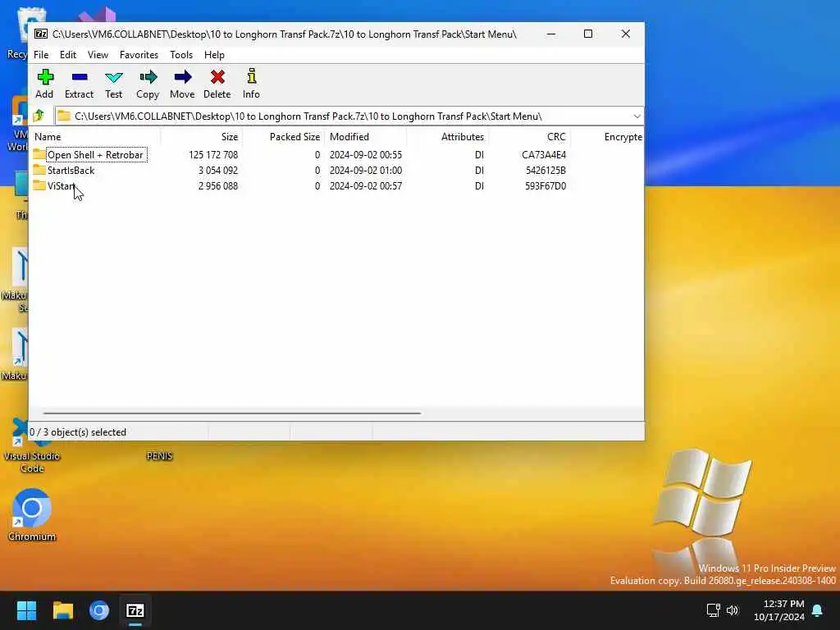Click the status text 0 / 3 object(s) selected
The height and width of the screenshot is (630, 840).
[x=78, y=431]
